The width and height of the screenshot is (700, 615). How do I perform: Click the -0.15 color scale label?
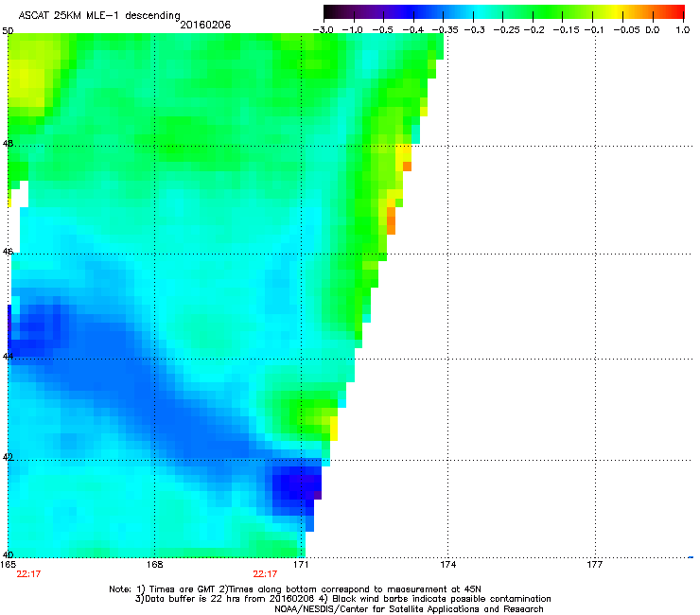566,30
